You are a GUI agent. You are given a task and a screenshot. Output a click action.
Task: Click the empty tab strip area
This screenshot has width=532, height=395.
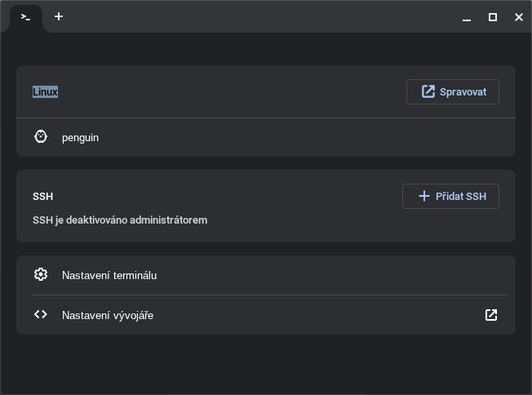tap(261, 16)
